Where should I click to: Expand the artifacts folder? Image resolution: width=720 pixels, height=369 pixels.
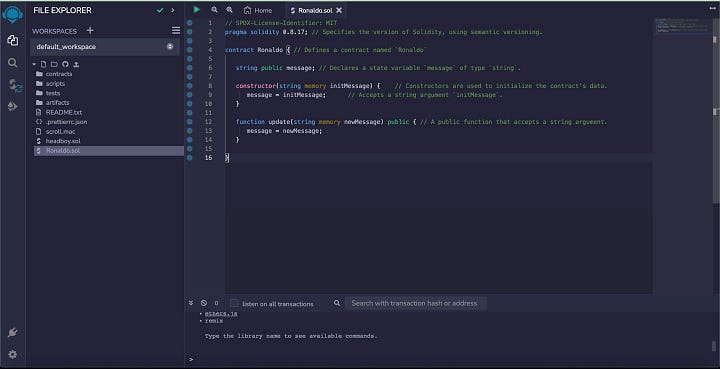tap(57, 103)
